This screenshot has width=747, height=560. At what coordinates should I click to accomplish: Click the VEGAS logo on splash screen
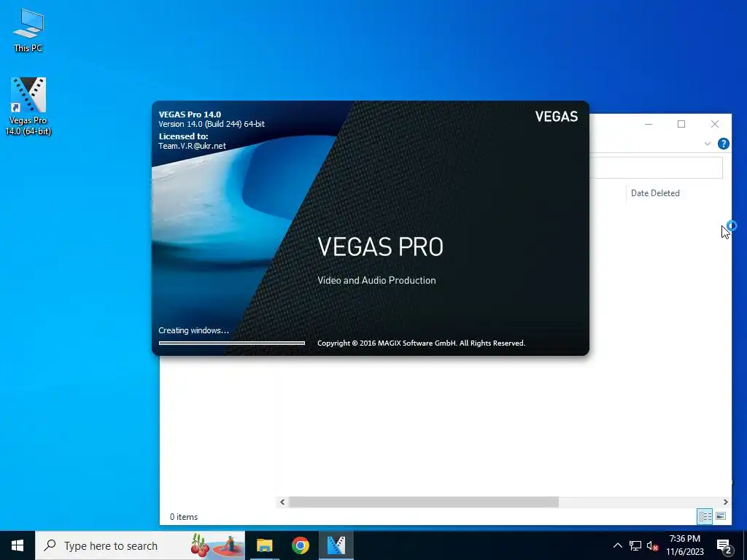(557, 117)
